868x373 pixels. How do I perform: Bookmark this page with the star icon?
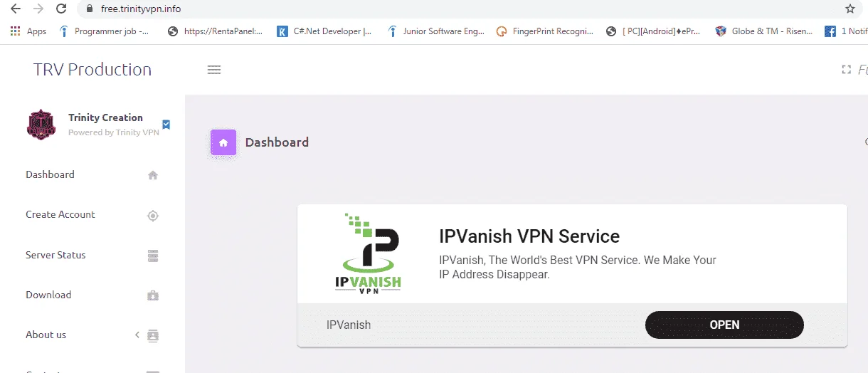pyautogui.click(x=850, y=9)
